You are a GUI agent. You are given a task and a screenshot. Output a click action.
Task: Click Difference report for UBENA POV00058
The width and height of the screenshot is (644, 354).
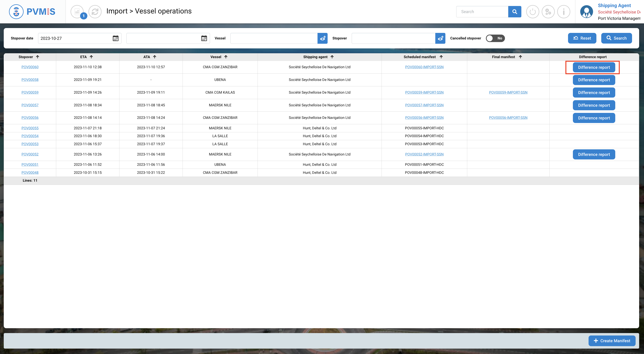coord(594,80)
